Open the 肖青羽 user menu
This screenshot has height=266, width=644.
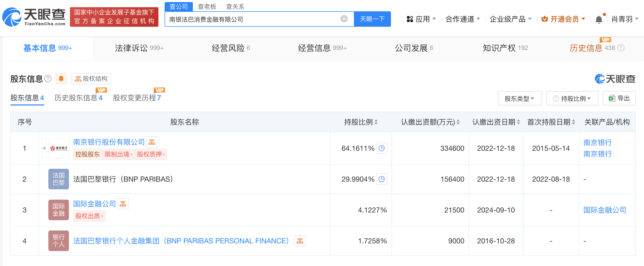coord(625,19)
